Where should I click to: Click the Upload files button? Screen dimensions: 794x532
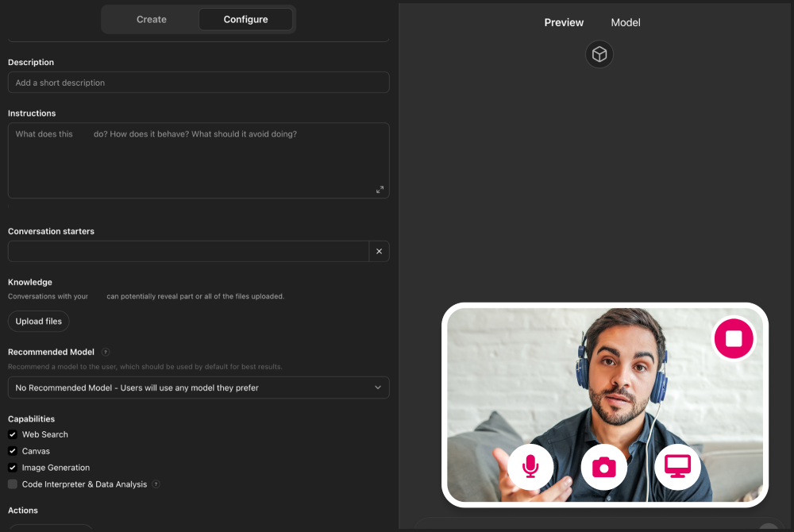point(38,321)
